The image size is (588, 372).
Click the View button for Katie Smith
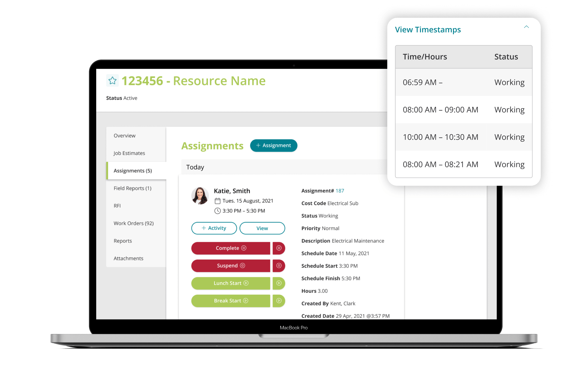coord(262,228)
